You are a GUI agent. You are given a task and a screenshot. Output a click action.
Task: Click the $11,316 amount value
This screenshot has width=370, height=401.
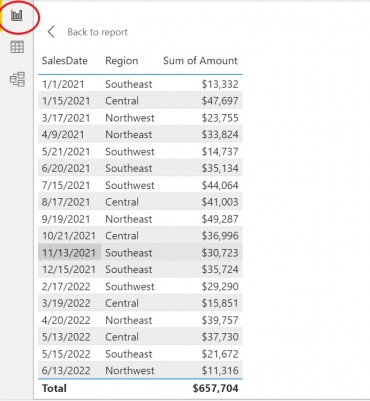point(220,370)
